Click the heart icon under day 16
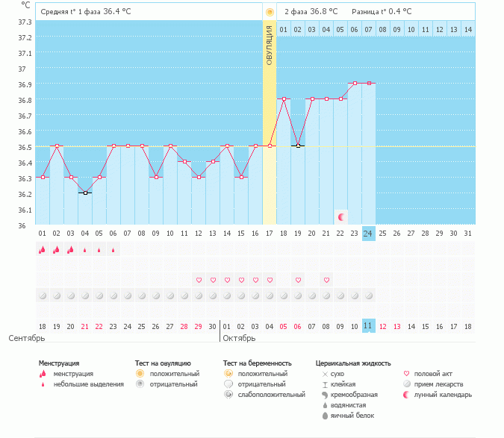 point(255,280)
